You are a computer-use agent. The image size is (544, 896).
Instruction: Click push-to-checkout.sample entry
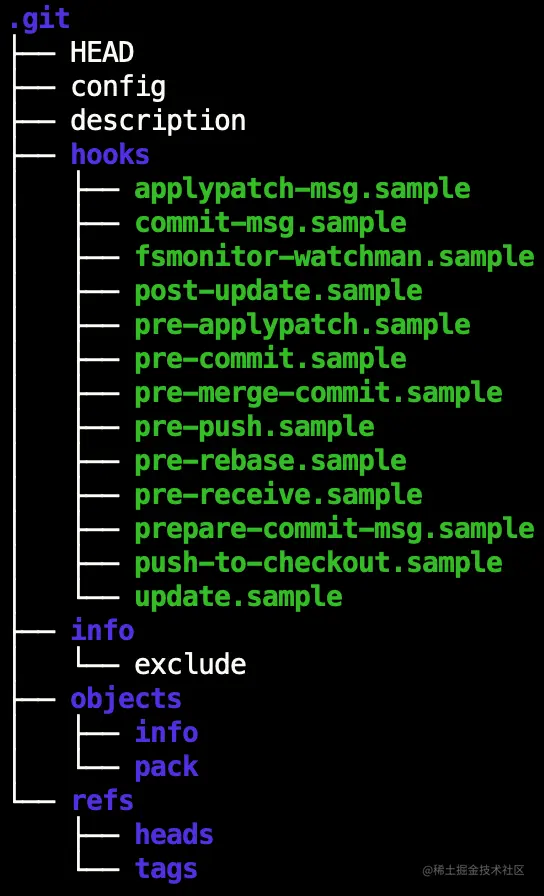point(318,563)
